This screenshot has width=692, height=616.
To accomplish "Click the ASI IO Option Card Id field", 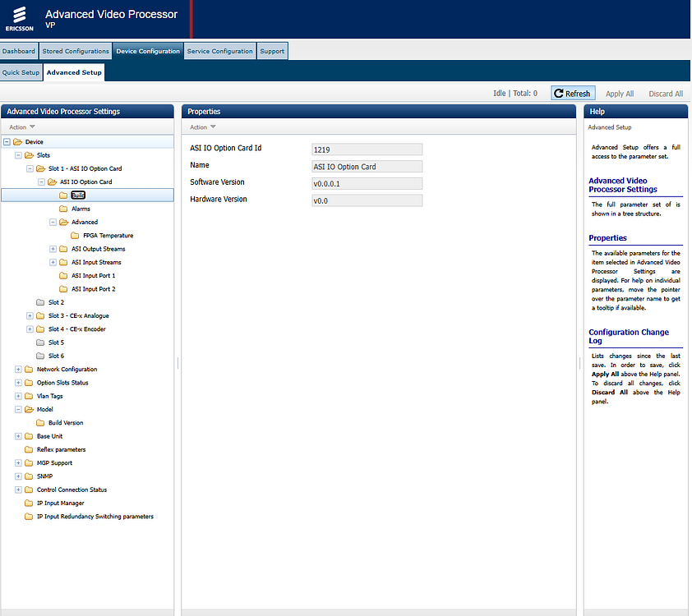I will (x=367, y=149).
